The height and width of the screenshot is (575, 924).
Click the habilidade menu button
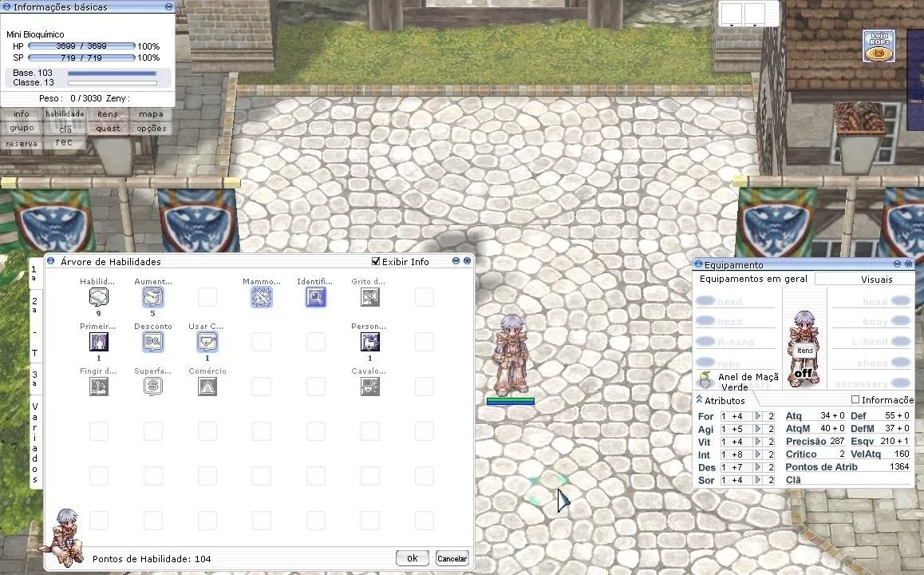65,114
